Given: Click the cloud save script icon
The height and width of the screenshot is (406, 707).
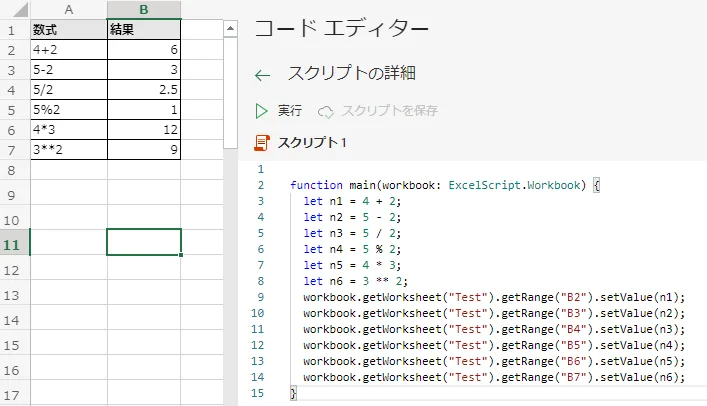Looking at the screenshot, I should [x=325, y=111].
